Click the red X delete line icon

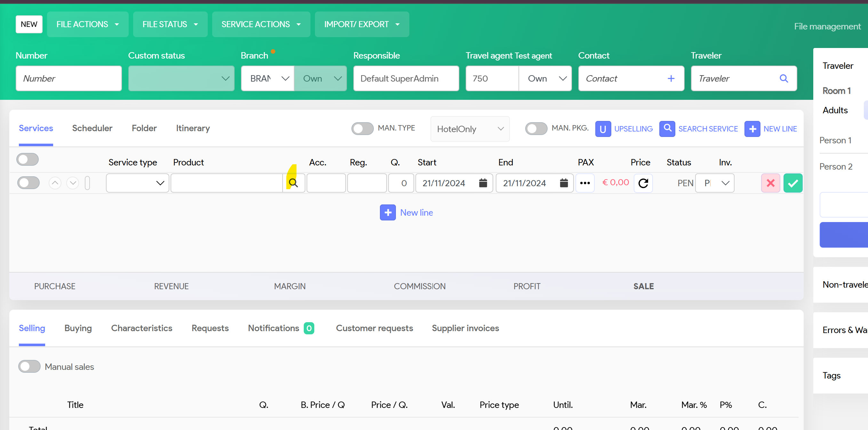pyautogui.click(x=770, y=183)
